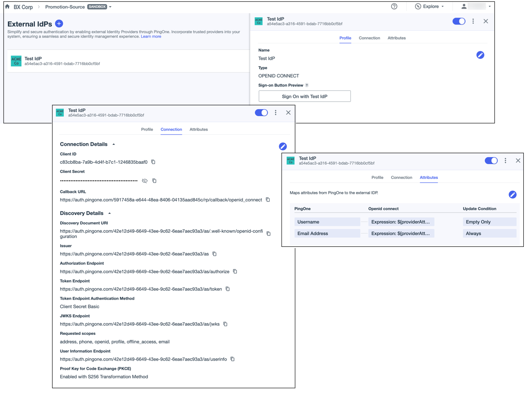Select the Connection tab in top panel
The width and height of the screenshot is (532, 393).
pos(369,38)
